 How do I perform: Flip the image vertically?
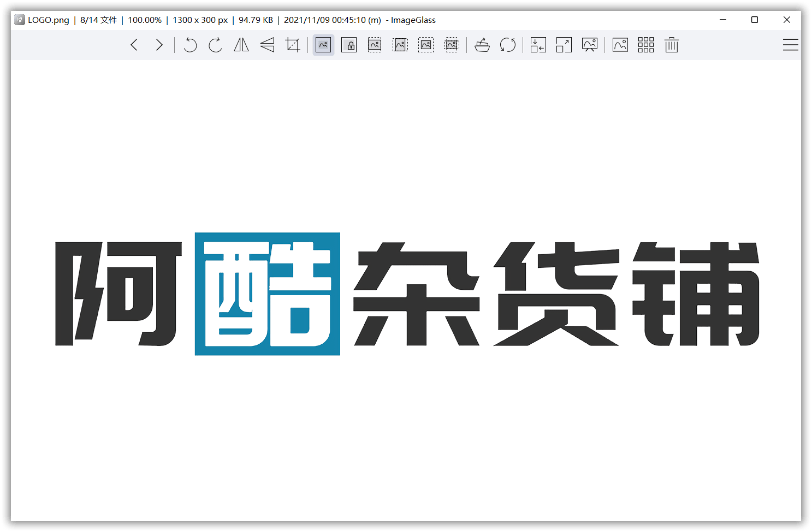point(267,45)
